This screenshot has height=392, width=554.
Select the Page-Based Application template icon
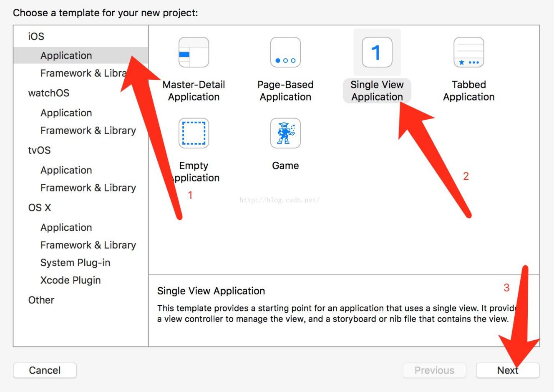(x=285, y=52)
